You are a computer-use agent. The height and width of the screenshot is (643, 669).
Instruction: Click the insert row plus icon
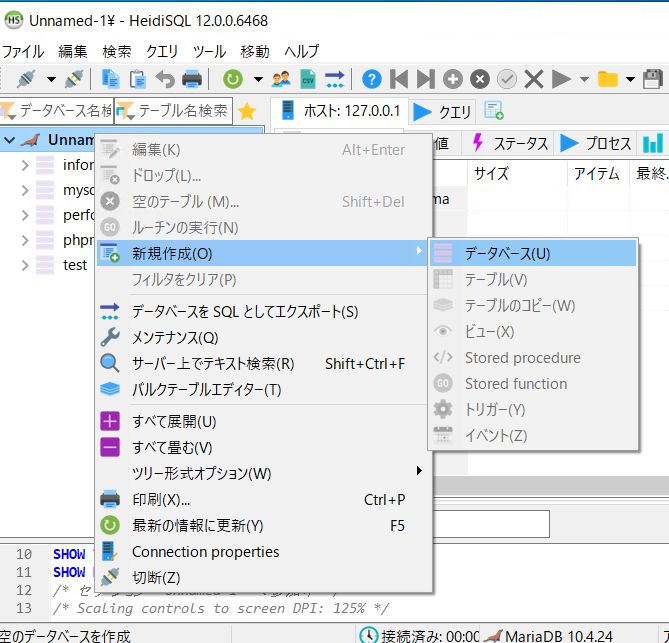tap(453, 79)
